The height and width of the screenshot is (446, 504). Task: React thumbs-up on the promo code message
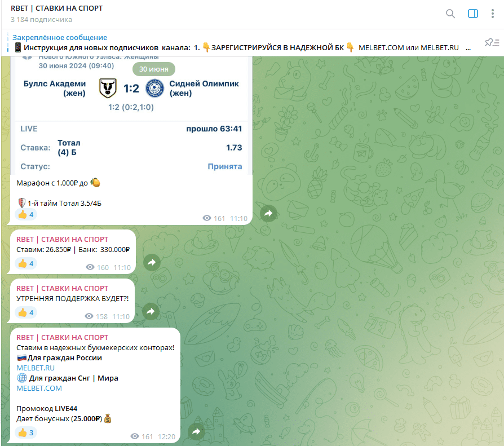[25, 432]
